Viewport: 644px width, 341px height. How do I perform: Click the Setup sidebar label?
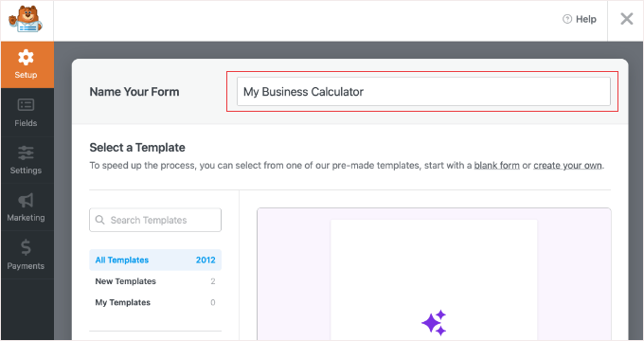[26, 75]
